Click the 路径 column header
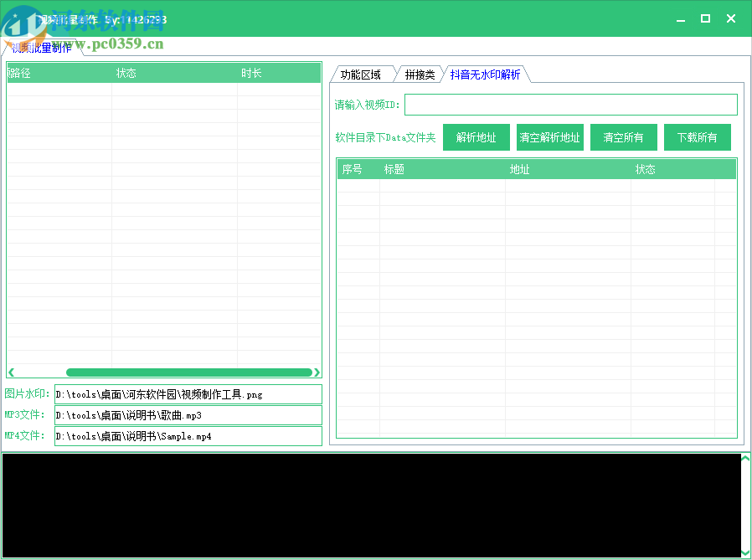The width and height of the screenshot is (752, 560). 59,74
